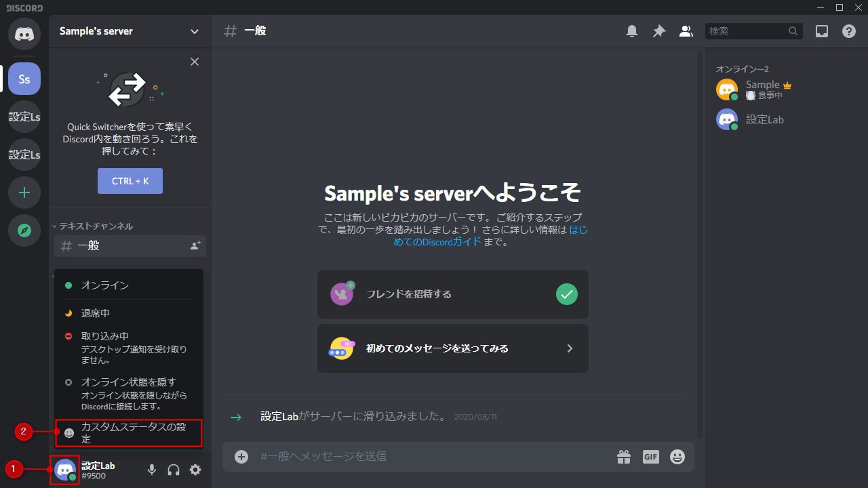Select the Ss server icon
This screenshot has height=488, width=868.
click(x=24, y=79)
